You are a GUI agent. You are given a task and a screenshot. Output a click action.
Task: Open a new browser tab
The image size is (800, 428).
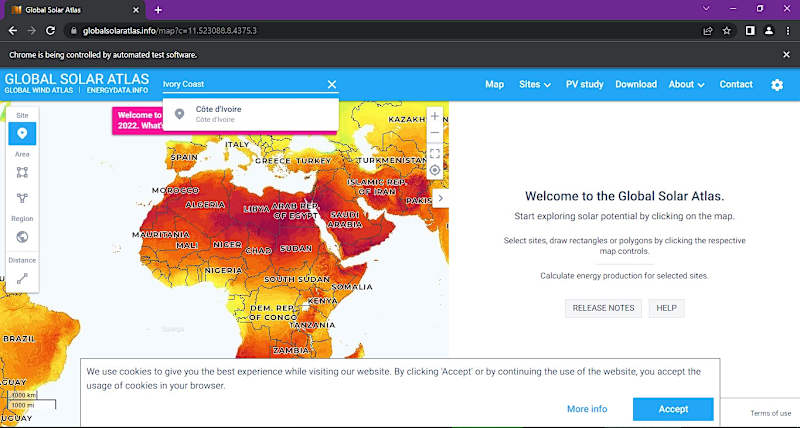(158, 10)
